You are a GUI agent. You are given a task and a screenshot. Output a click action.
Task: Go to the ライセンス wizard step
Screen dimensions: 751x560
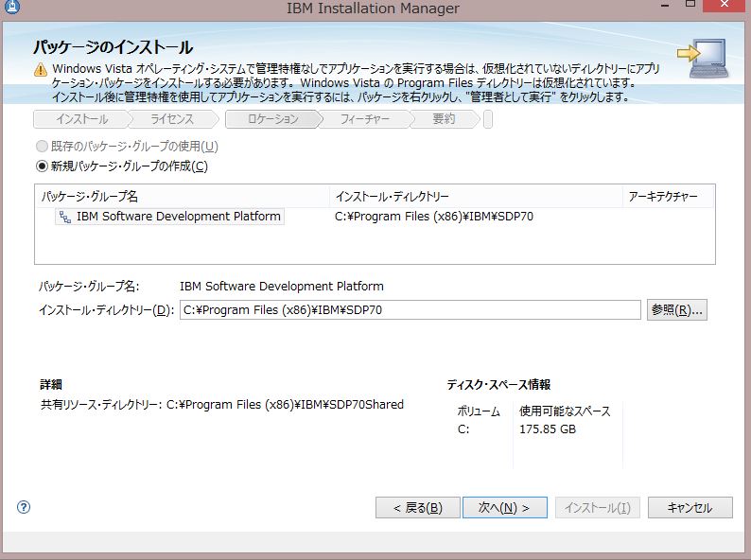(172, 119)
